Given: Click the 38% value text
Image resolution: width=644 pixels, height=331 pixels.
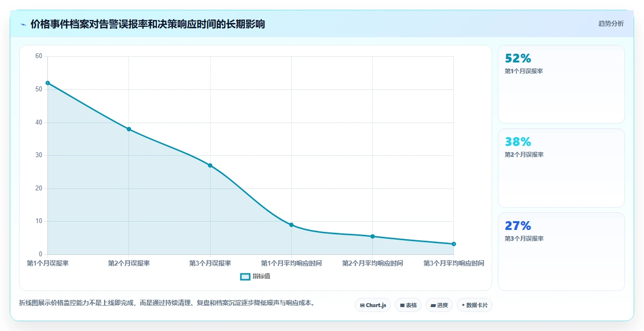Looking at the screenshot, I should click(518, 142).
